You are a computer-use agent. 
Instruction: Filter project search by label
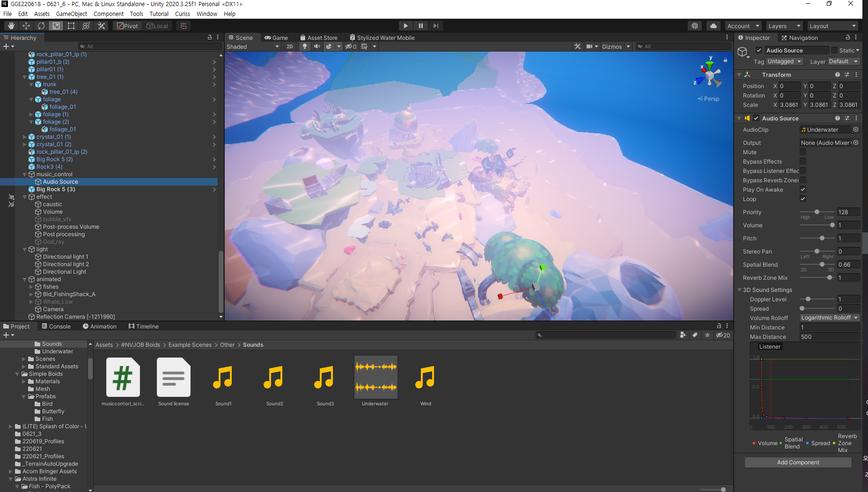695,335
